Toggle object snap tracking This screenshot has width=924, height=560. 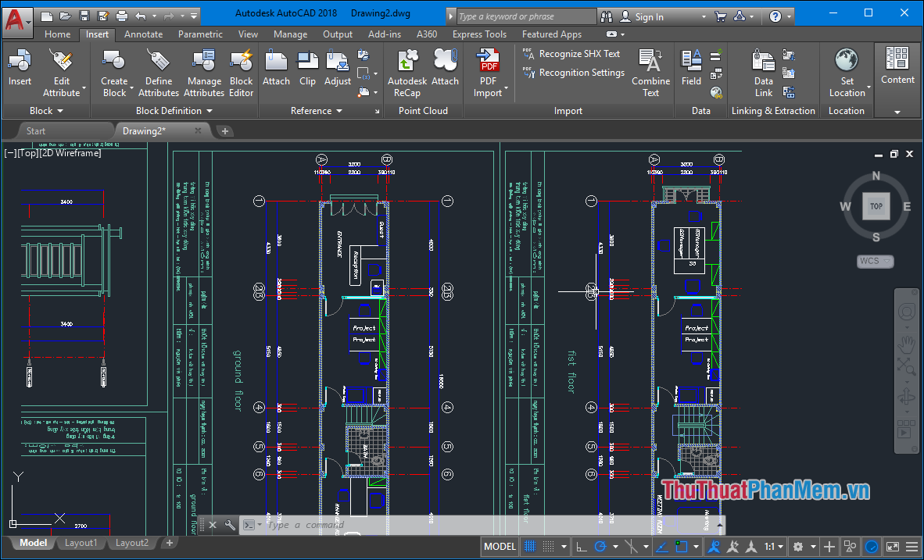(661, 546)
